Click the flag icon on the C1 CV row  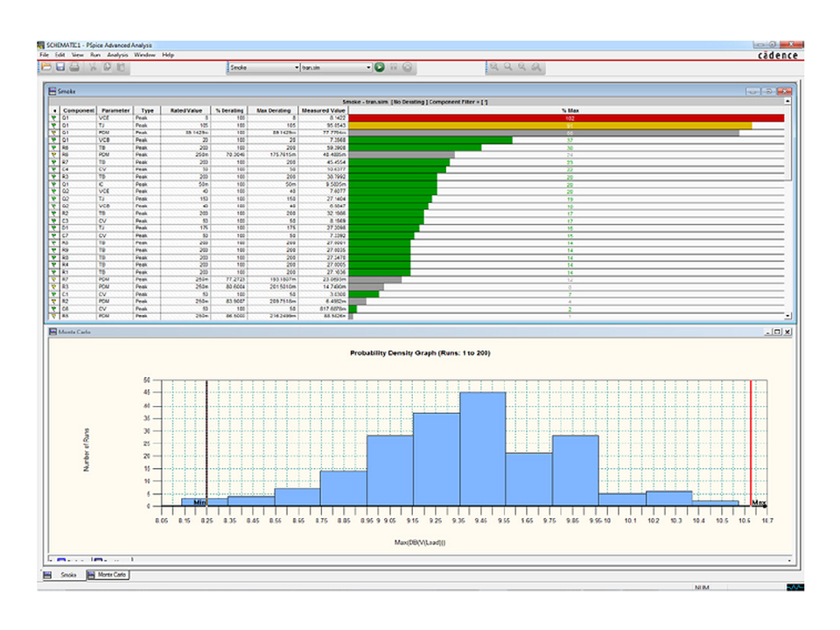click(53, 294)
